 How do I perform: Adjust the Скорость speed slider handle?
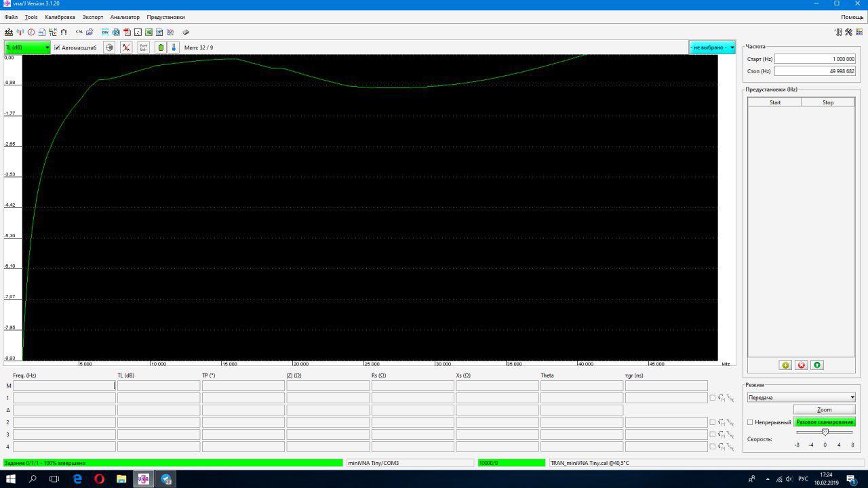[825, 432]
